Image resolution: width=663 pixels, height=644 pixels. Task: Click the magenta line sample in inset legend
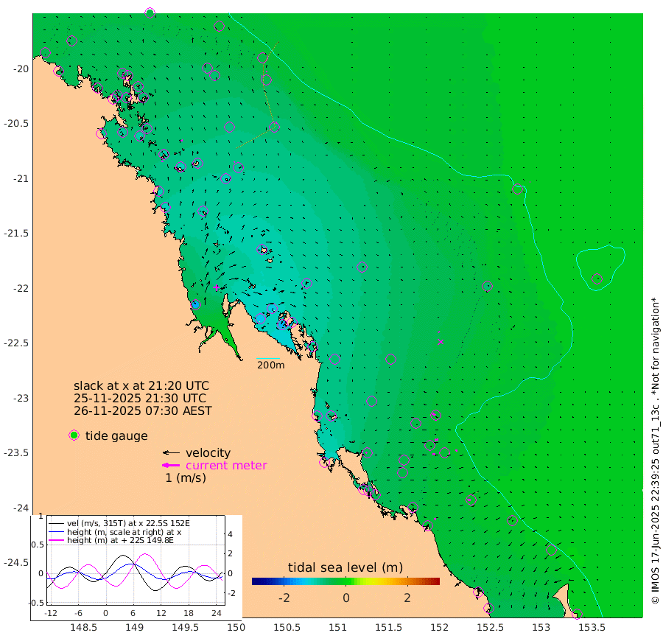(x=56, y=540)
